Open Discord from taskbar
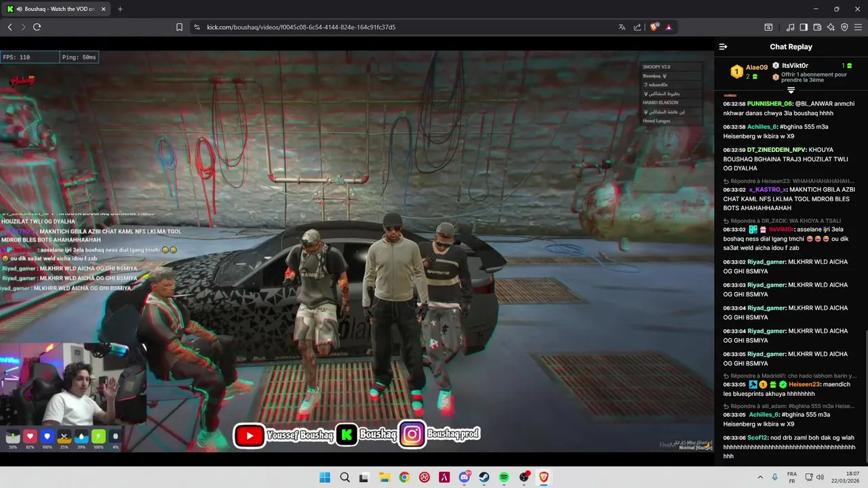 (465, 478)
